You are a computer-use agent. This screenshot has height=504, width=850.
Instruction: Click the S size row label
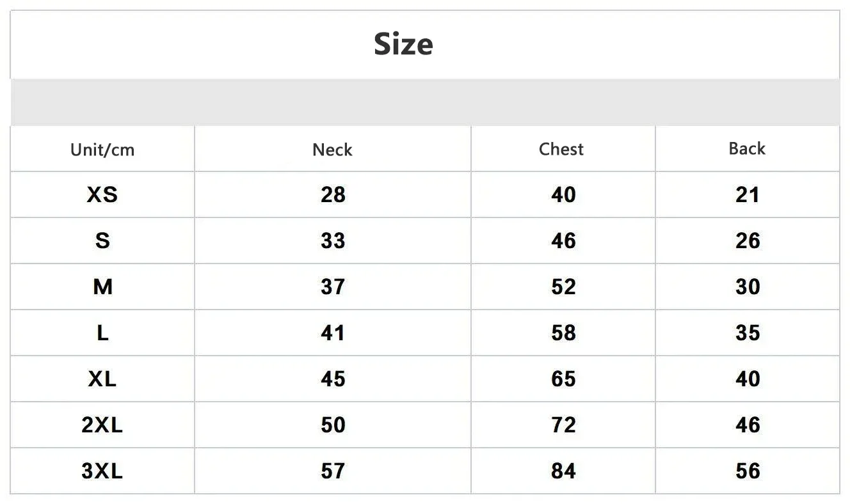pos(102,240)
